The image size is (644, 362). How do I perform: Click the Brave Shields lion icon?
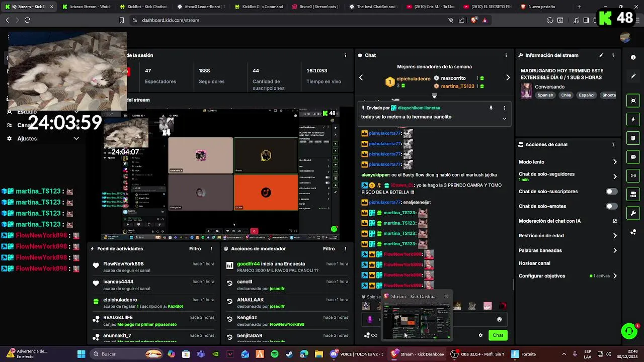(x=474, y=20)
